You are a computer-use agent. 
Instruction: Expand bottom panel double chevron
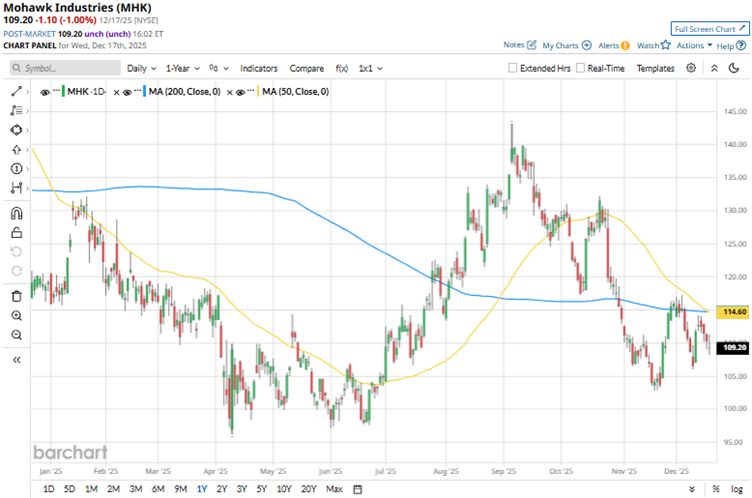click(x=692, y=489)
